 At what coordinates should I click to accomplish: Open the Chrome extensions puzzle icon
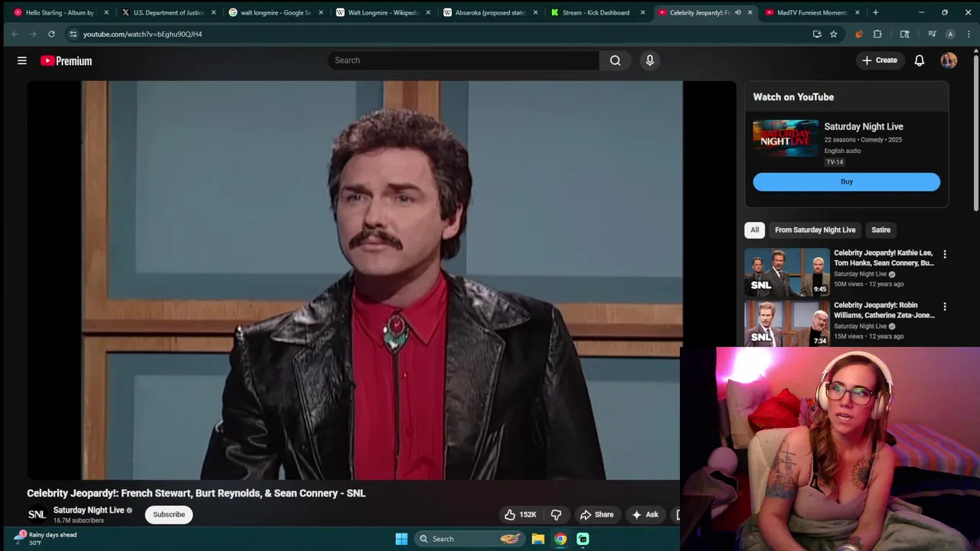click(x=877, y=34)
